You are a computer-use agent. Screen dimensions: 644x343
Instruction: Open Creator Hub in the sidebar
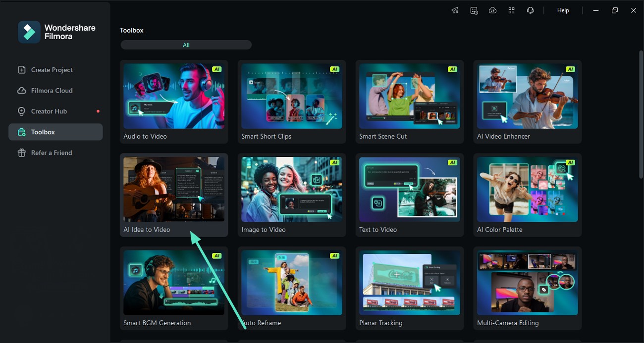tap(55, 111)
